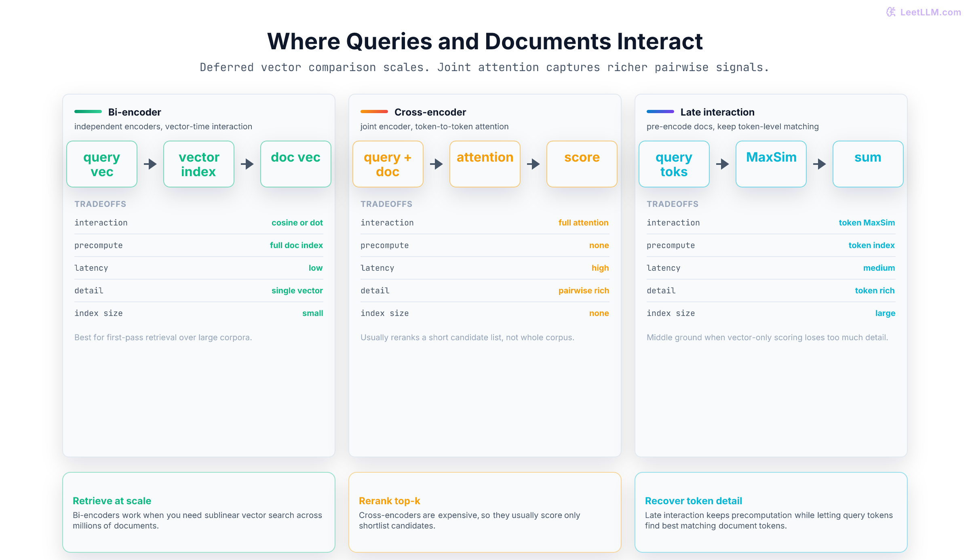Viewport: 970px width, 560px height.
Task: Click the 'Bi-encoder' heading
Action: coord(135,112)
